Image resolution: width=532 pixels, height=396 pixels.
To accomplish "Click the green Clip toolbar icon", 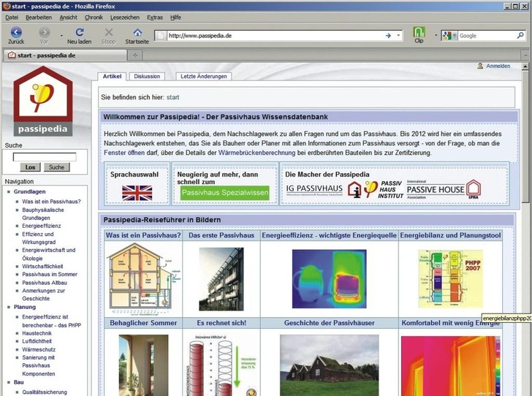I will [419, 33].
